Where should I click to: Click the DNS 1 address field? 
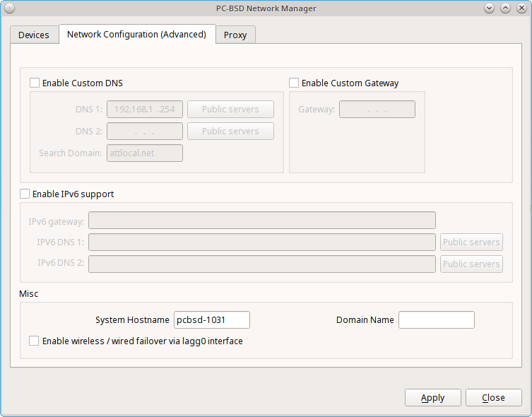145,110
